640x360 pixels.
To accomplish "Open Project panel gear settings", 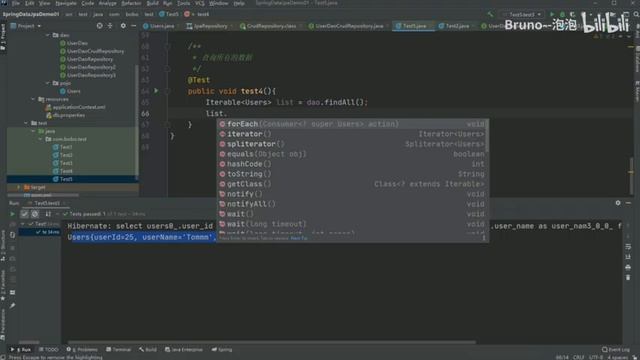I will point(123,26).
